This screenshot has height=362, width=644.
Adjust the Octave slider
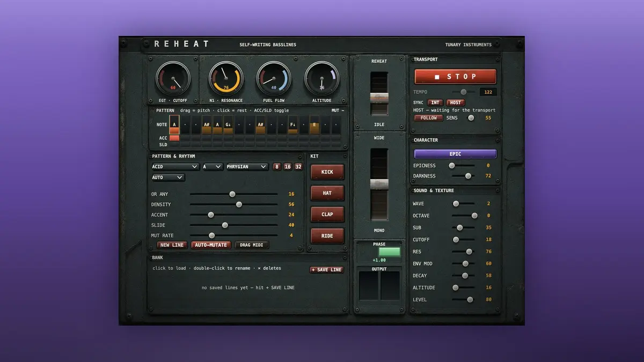pos(464,216)
